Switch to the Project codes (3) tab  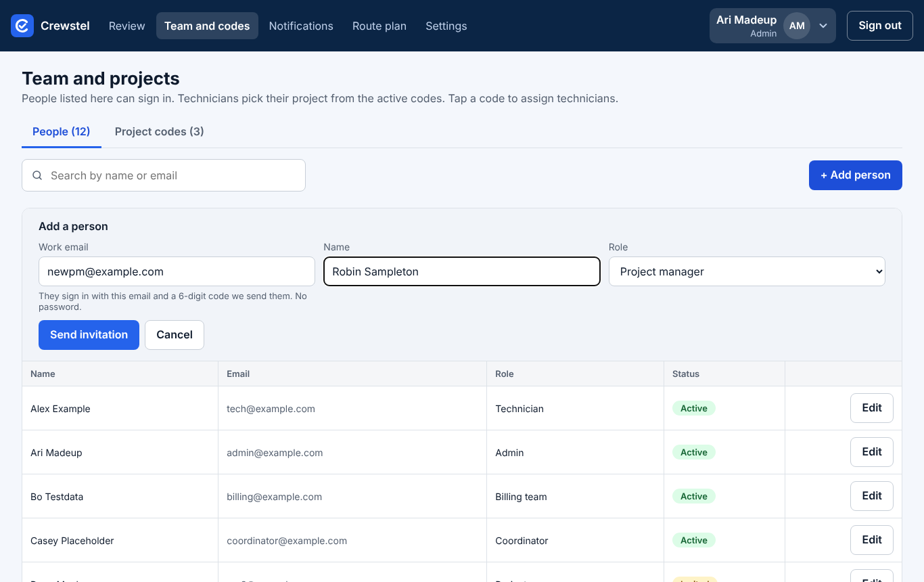[x=160, y=131]
